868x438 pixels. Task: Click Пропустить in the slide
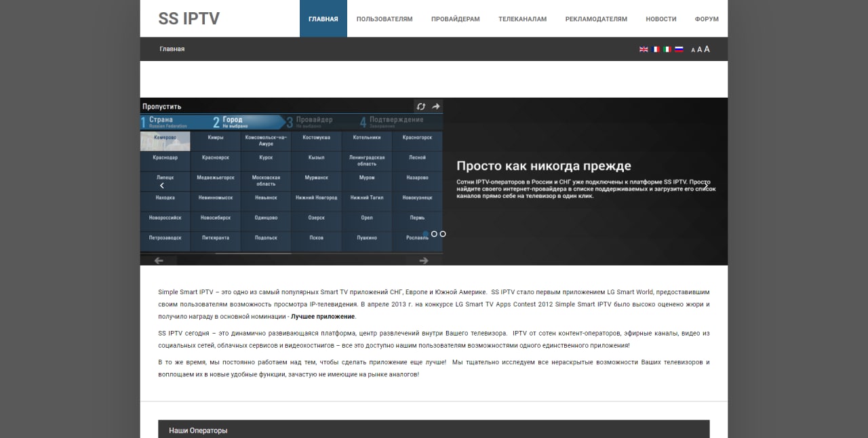coord(161,106)
